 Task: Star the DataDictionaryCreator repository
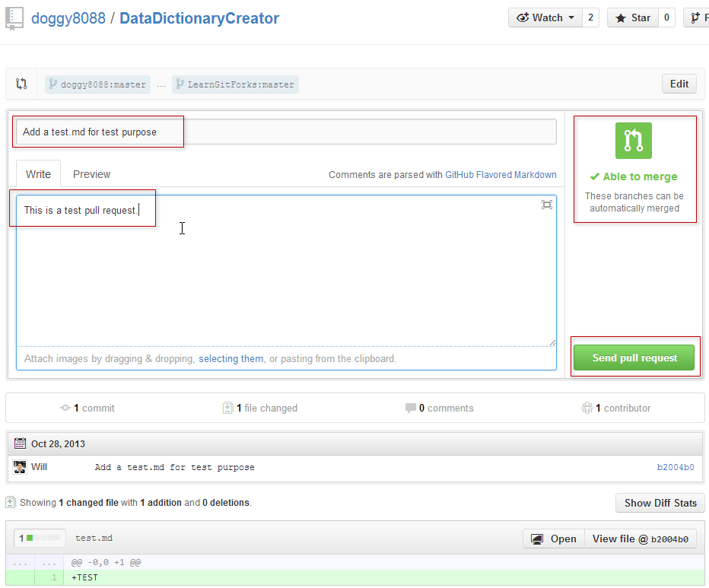tap(632, 17)
